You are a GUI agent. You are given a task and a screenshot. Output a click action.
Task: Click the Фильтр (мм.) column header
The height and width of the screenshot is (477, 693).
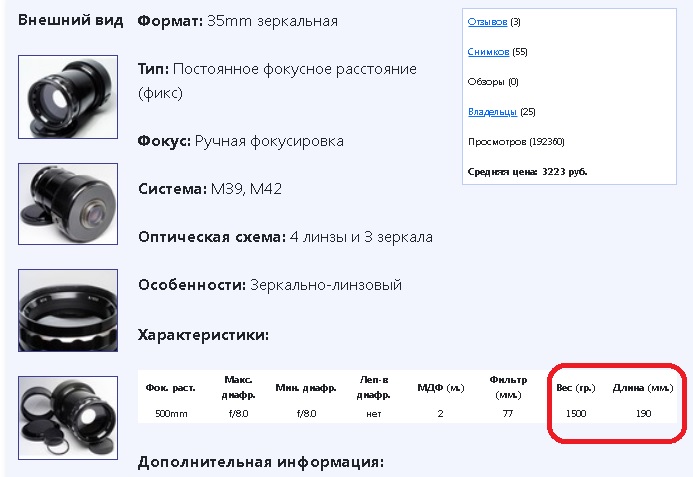coord(508,387)
